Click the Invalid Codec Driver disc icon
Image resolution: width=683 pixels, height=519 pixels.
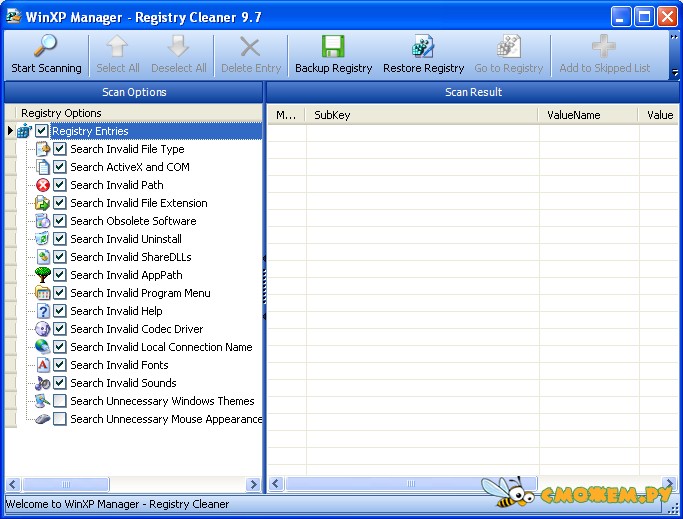click(43, 329)
